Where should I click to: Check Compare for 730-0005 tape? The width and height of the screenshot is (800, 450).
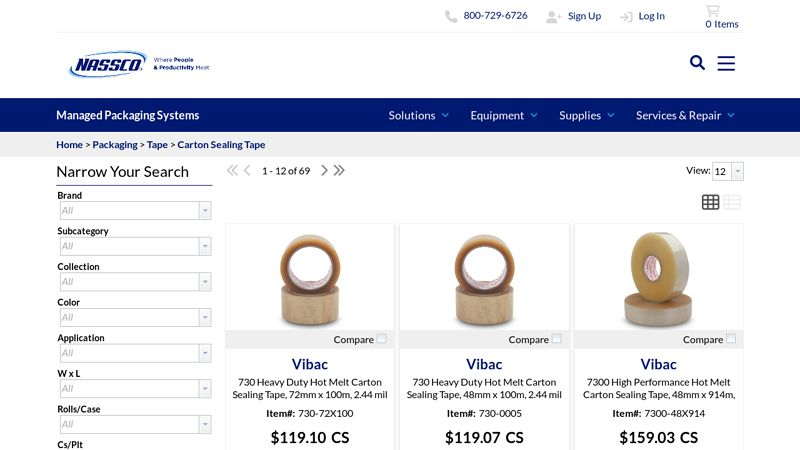pos(556,339)
